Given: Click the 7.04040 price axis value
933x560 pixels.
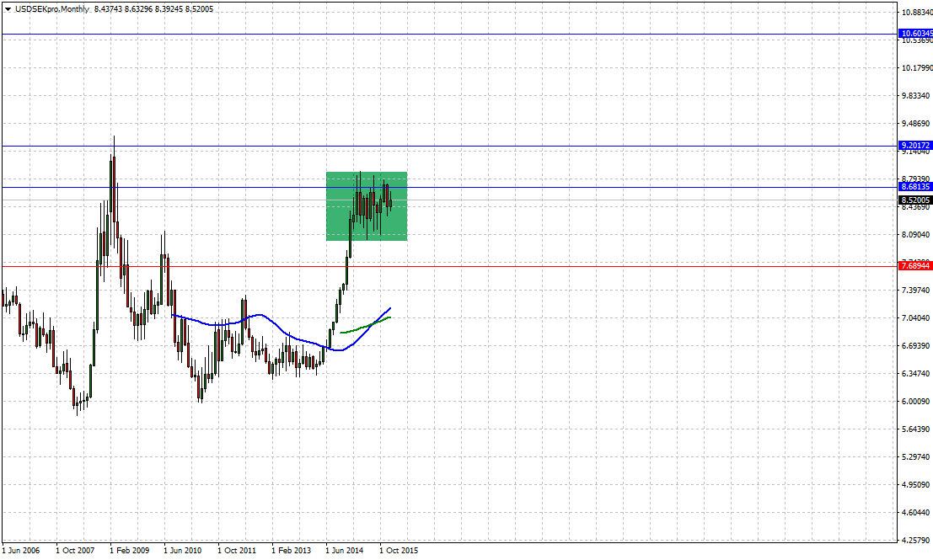Looking at the screenshot, I should pyautogui.click(x=916, y=318).
